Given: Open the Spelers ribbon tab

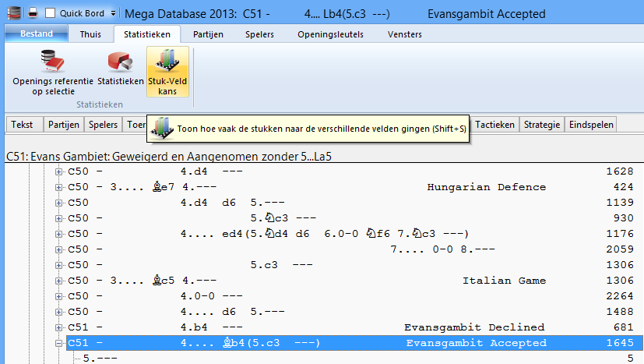Looking at the screenshot, I should (x=259, y=34).
